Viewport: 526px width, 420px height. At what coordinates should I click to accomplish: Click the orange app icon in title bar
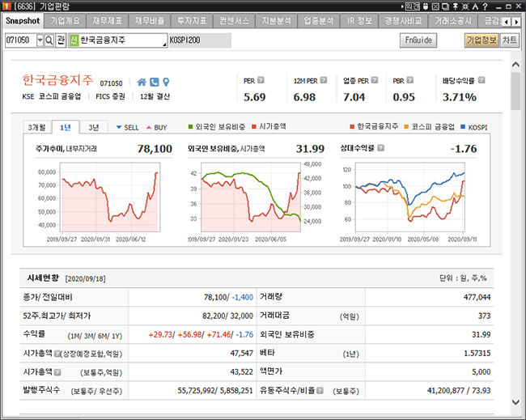pyautogui.click(x=6, y=6)
